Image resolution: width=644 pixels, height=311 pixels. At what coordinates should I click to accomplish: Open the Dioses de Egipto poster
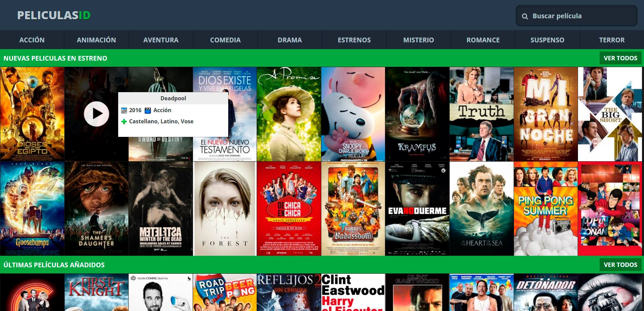(x=32, y=114)
